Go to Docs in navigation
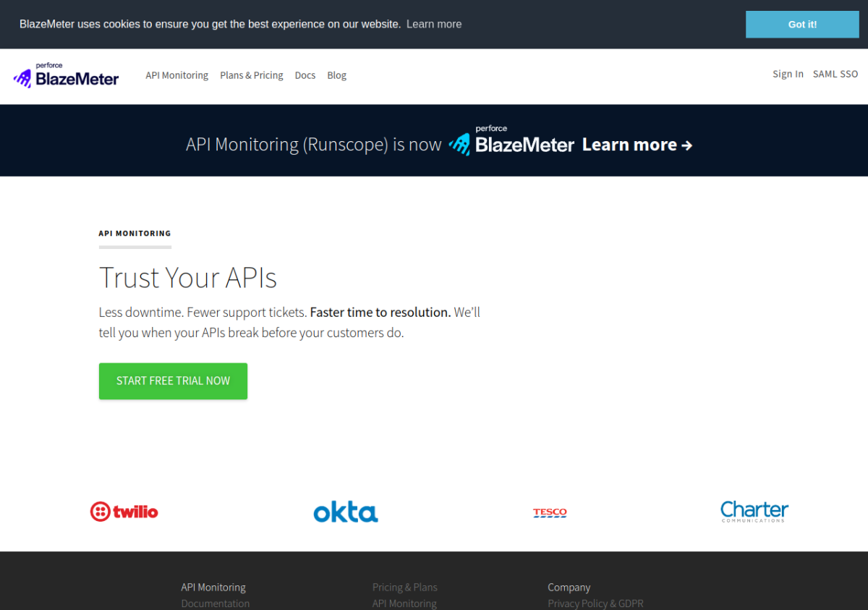This screenshot has width=868, height=610. [305, 75]
